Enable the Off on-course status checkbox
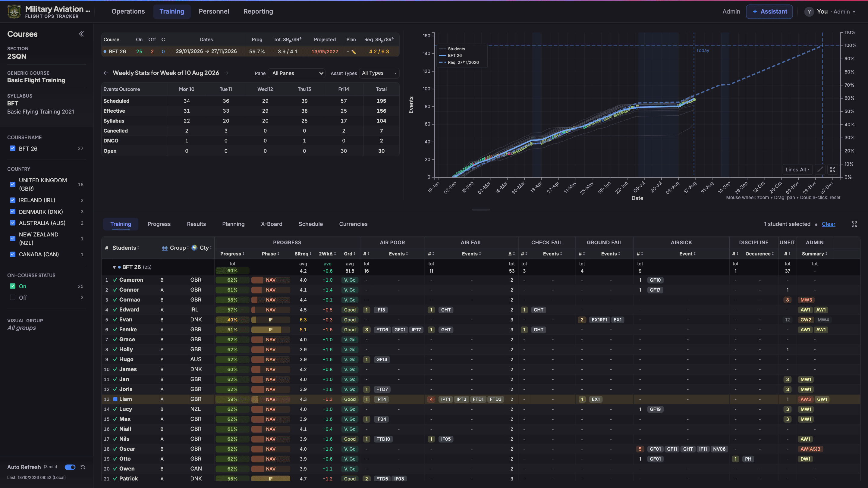Screen dimensions: 868x488 [x=13, y=298]
